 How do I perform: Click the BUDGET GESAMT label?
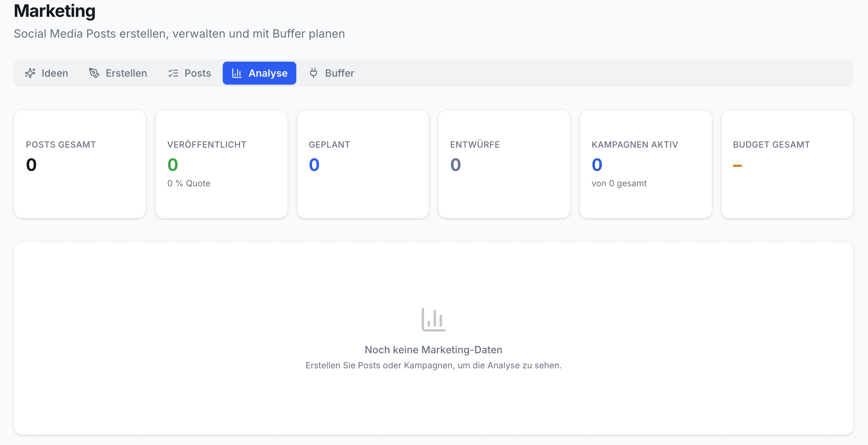(772, 145)
